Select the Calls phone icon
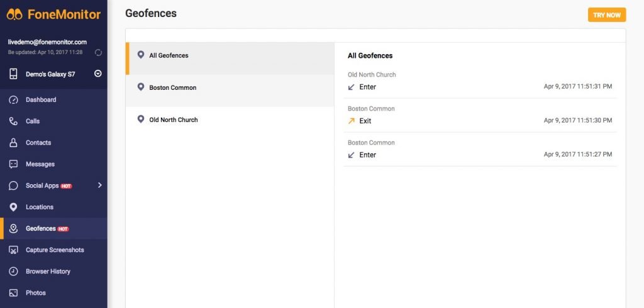This screenshot has height=308, width=644. click(x=14, y=121)
